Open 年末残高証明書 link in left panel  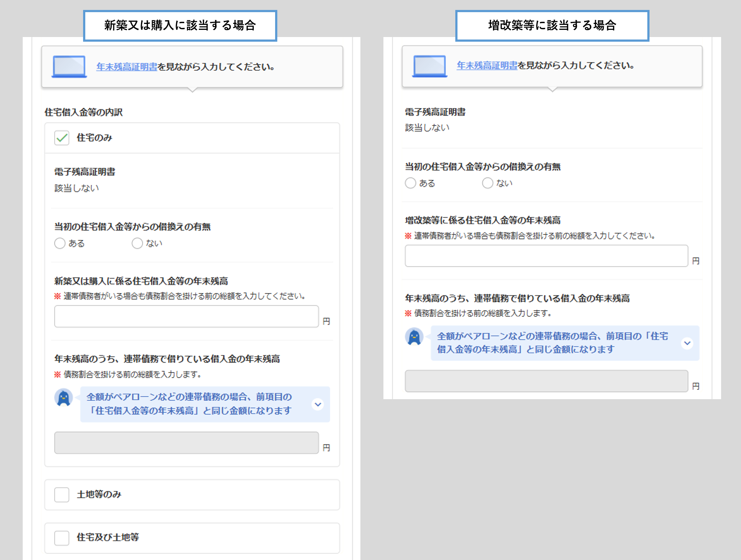127,67
